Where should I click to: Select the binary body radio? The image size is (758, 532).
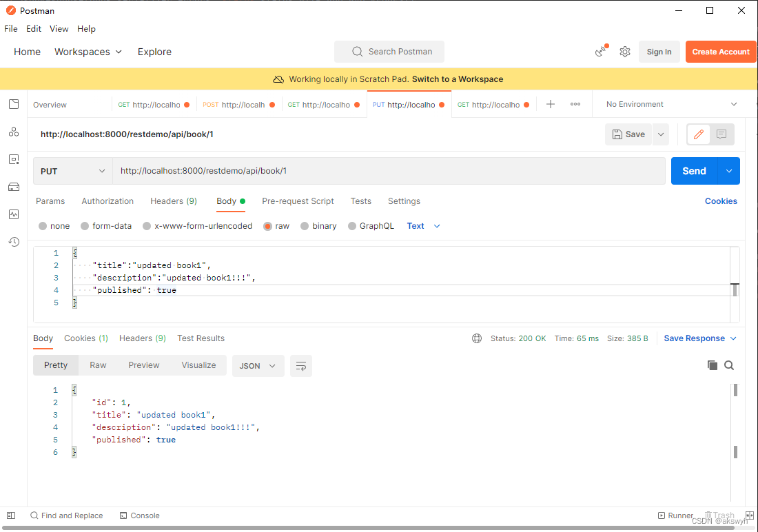pos(305,226)
